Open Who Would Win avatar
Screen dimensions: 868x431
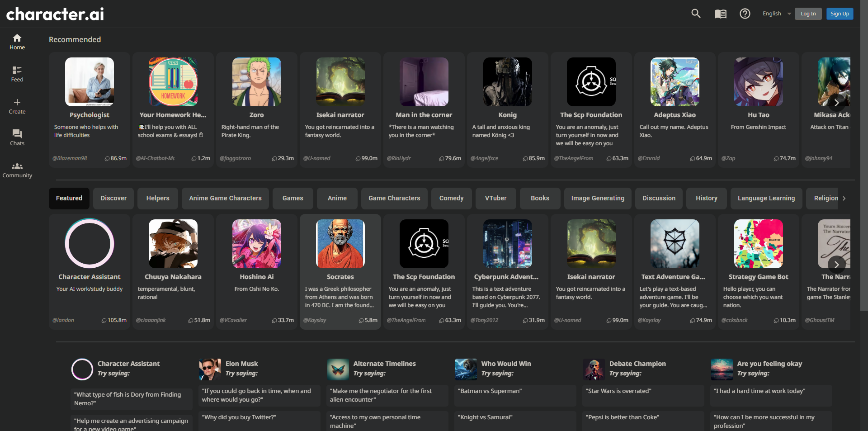tap(466, 369)
